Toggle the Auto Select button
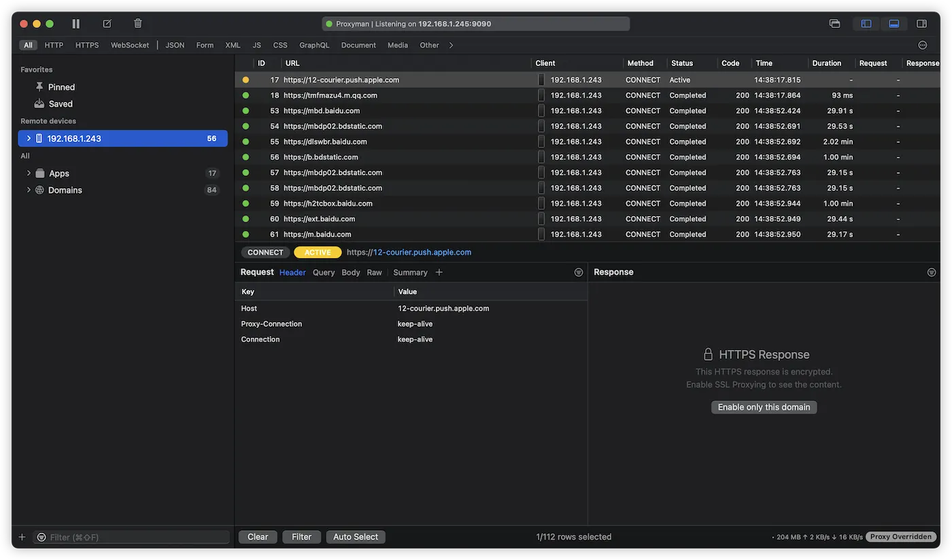Screen dimensions: 952x560 (x=356, y=537)
